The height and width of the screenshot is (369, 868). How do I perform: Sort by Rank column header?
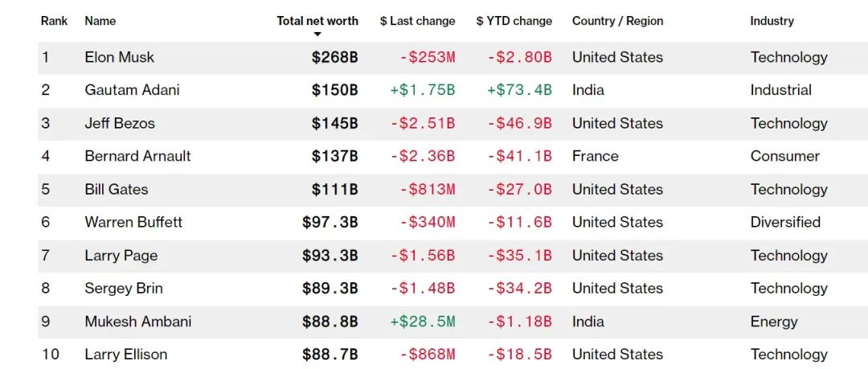pos(55,21)
